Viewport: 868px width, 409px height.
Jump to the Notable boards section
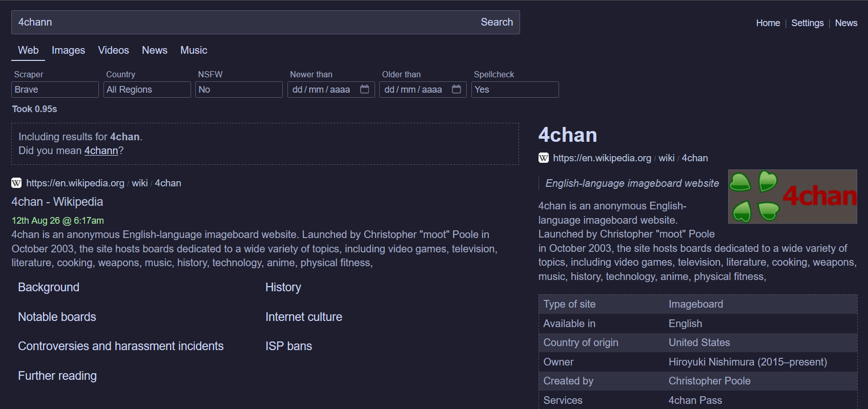pos(57,317)
